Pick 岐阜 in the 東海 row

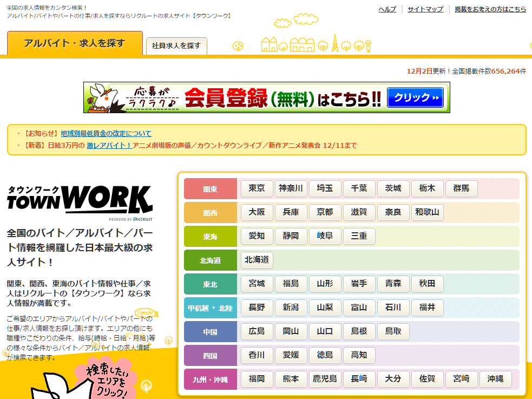pos(325,236)
